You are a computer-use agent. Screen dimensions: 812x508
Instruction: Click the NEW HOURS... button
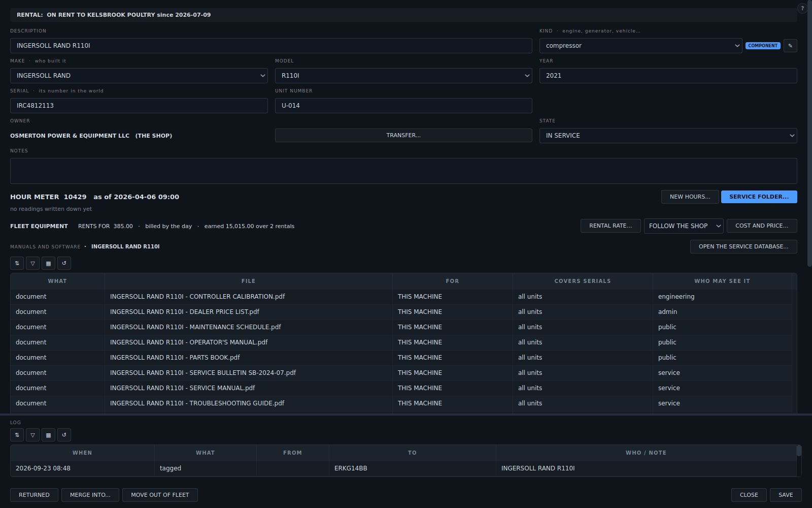(690, 197)
